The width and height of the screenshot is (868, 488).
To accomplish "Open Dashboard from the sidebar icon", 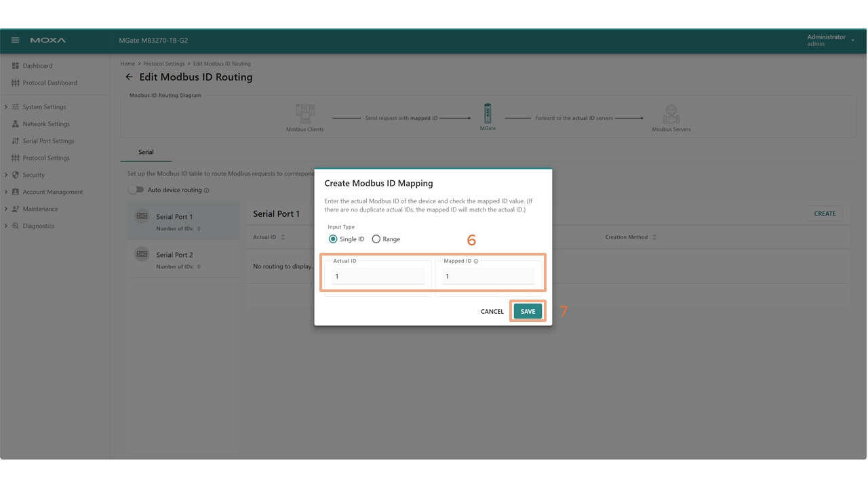I will coord(16,66).
